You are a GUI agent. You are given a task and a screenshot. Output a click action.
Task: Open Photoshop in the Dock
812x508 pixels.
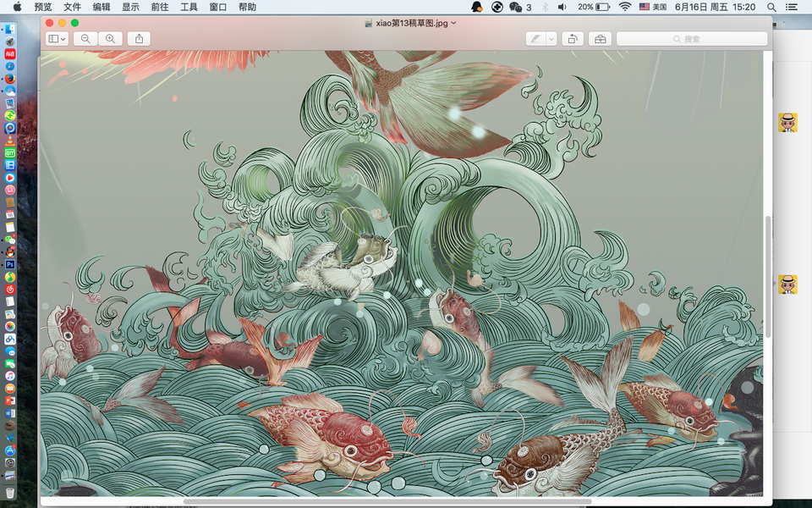coord(10,264)
